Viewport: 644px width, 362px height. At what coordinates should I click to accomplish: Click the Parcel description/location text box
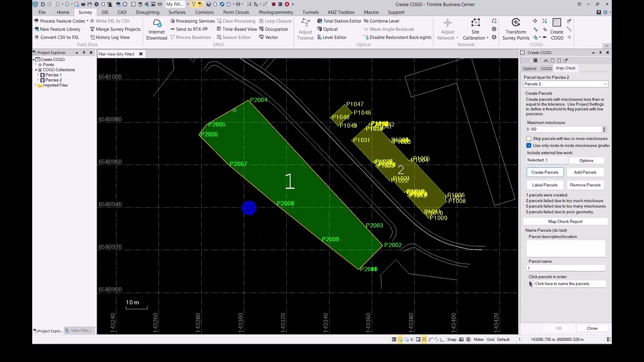click(x=566, y=248)
